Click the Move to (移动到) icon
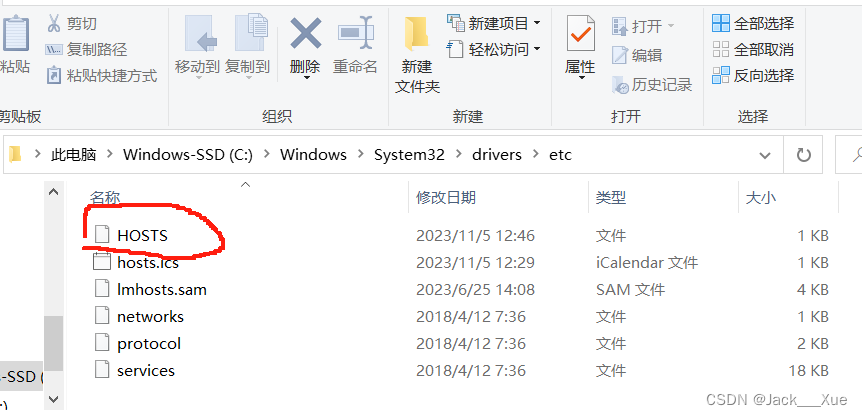Viewport: 862px width, 416px height. [x=198, y=34]
